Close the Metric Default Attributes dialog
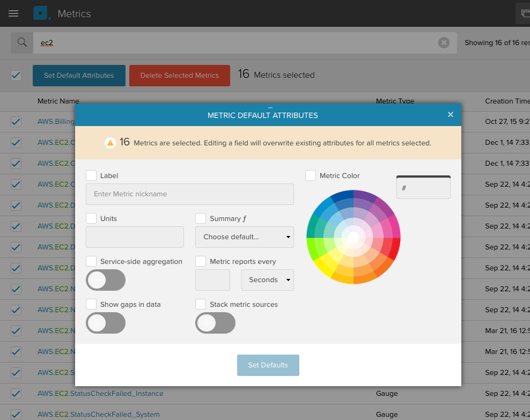Screen dimensions: 530x420 (x=451, y=115)
